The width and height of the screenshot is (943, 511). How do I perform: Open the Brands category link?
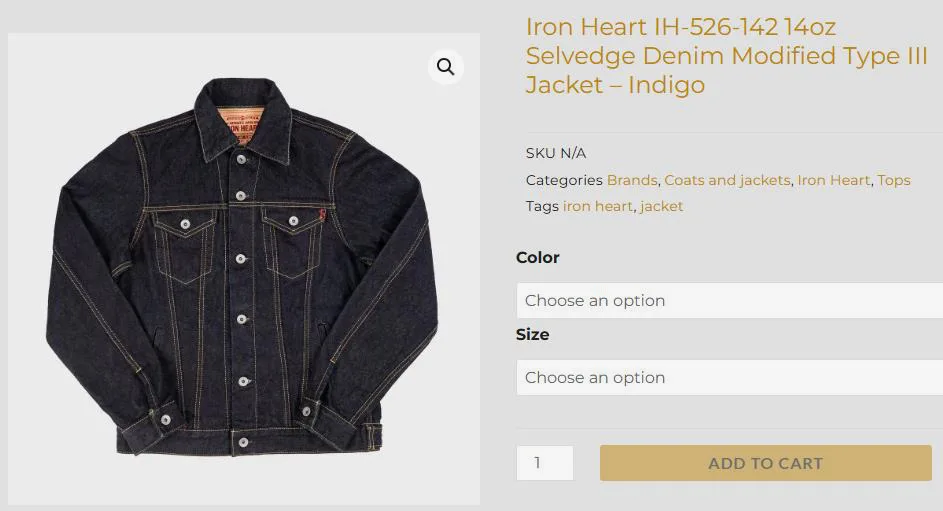click(x=632, y=180)
